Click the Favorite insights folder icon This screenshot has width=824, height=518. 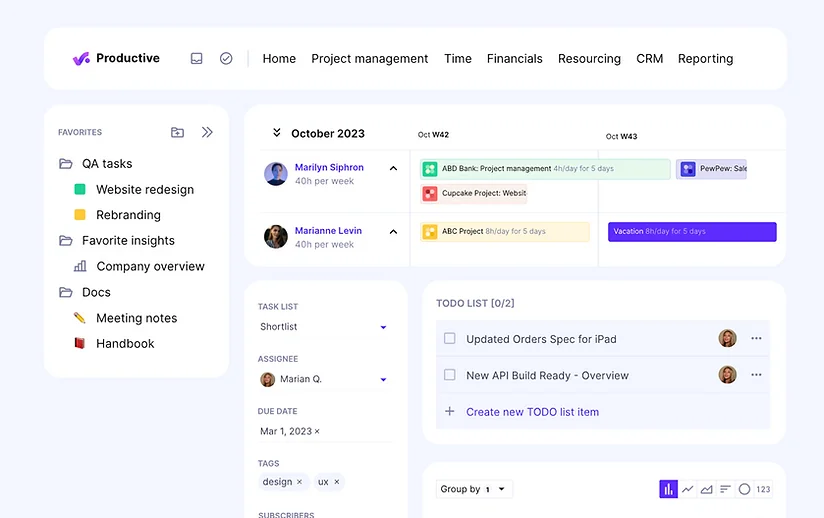66,241
